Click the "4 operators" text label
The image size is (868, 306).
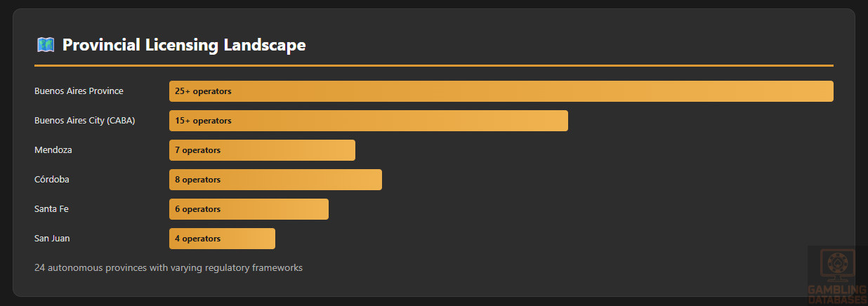197,239
